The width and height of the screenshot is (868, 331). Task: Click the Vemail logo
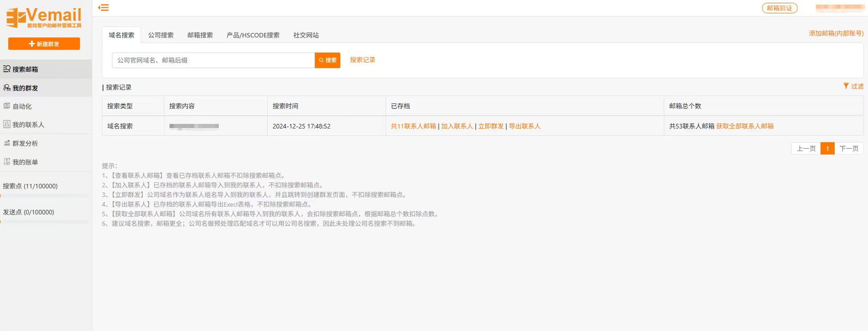(x=44, y=18)
